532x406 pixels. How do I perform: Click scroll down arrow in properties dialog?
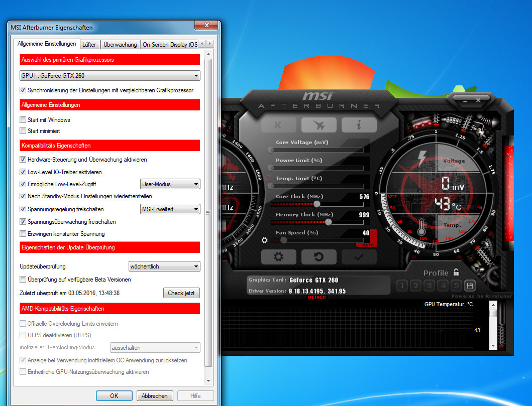pyautogui.click(x=208, y=381)
